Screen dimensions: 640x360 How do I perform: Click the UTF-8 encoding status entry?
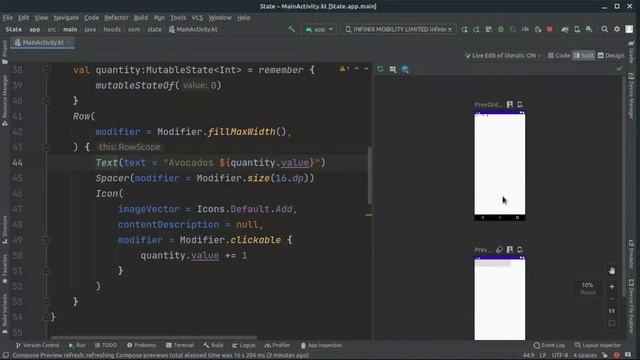click(560, 356)
